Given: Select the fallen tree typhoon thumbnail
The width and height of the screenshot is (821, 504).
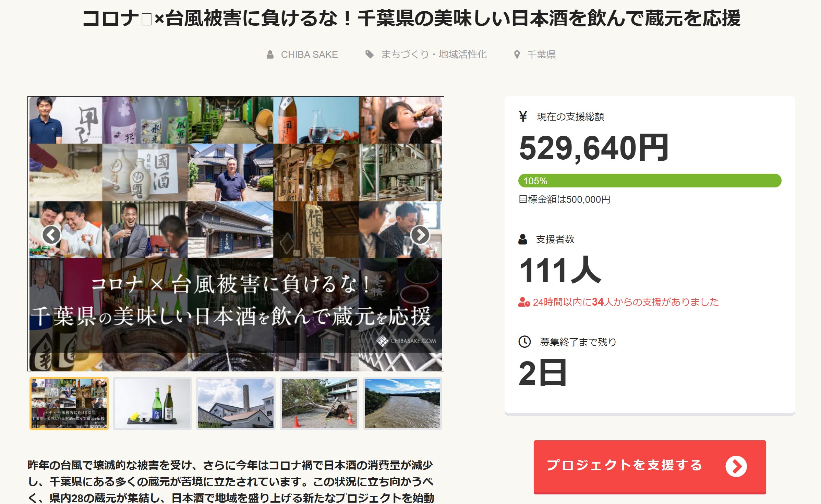Looking at the screenshot, I should (x=319, y=404).
